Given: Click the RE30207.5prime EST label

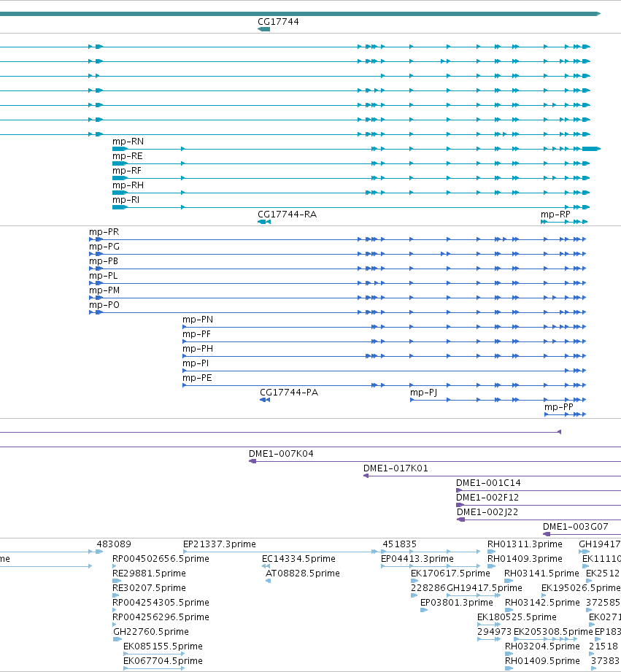Looking at the screenshot, I should coord(149,587).
